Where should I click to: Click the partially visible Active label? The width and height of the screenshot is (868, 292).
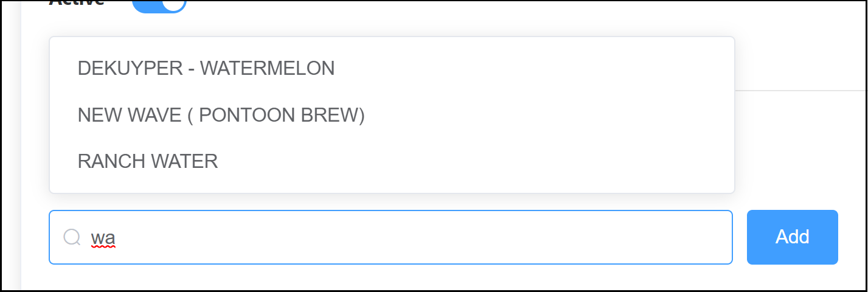[x=77, y=2]
